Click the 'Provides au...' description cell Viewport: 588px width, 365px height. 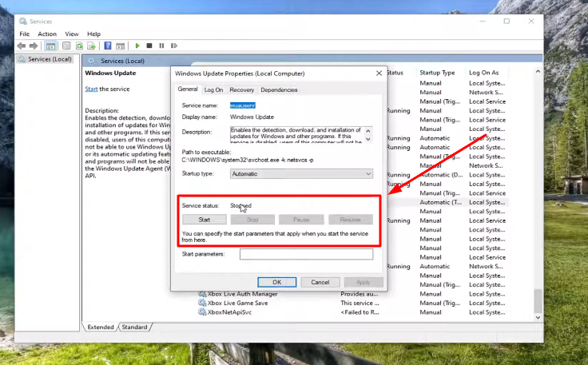[360, 294]
